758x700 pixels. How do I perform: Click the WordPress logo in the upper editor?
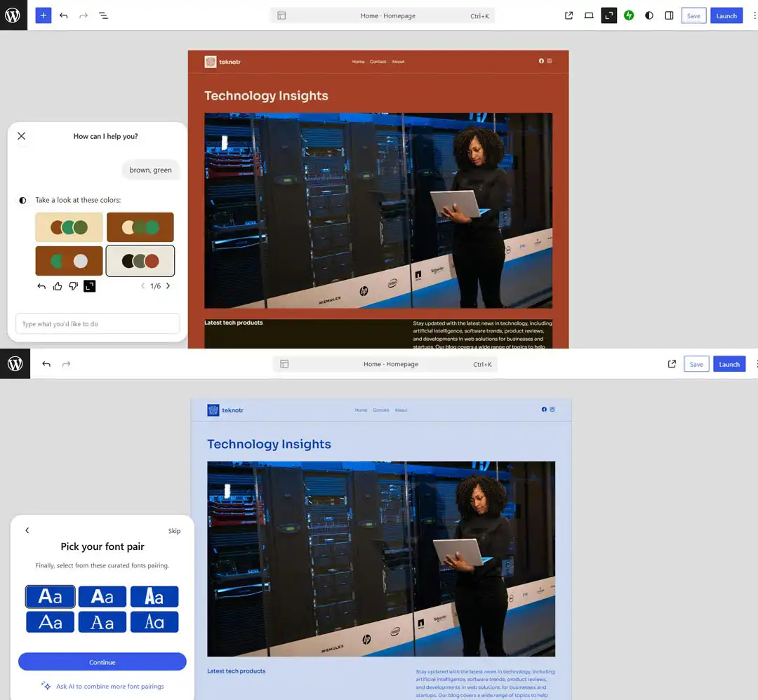13,15
